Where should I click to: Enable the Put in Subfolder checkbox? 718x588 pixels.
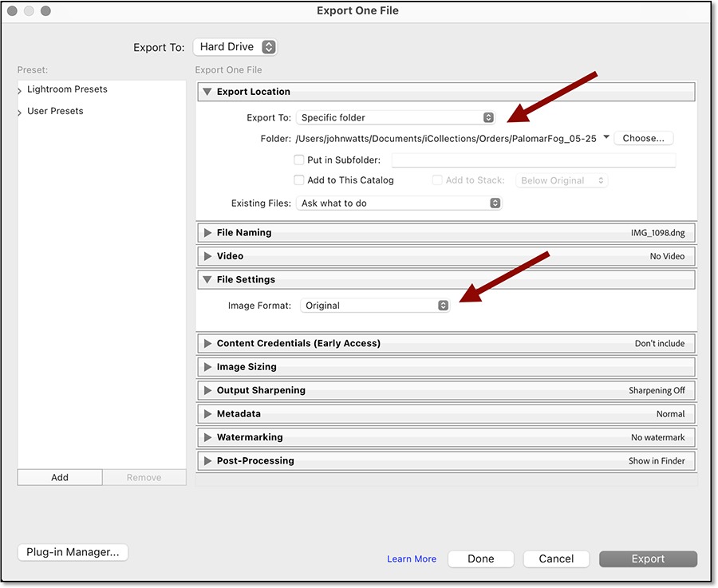point(299,160)
